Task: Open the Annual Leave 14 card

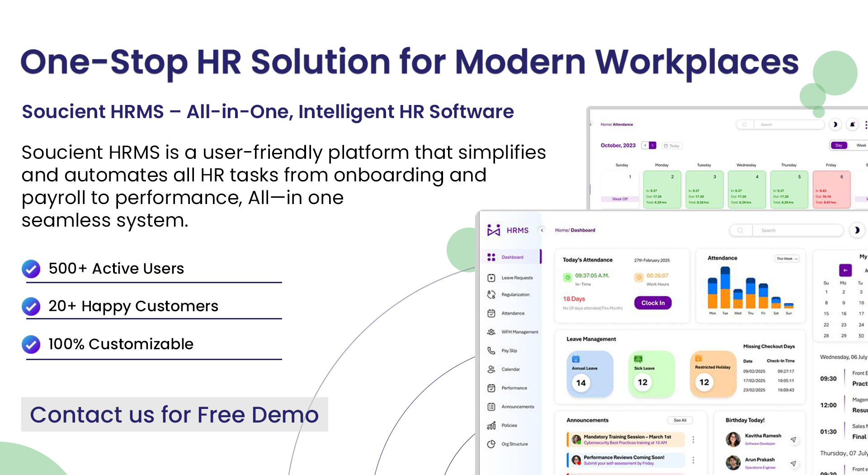Action: tap(590, 375)
